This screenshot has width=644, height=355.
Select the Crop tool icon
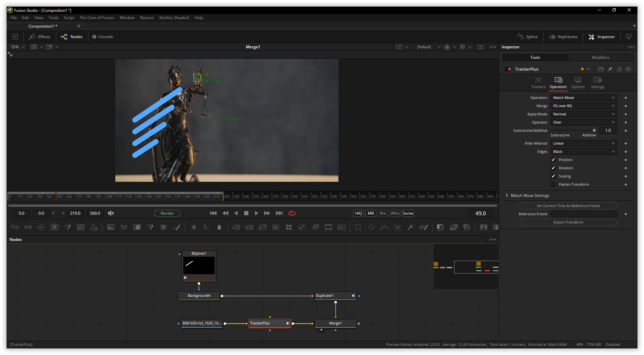coord(289,227)
